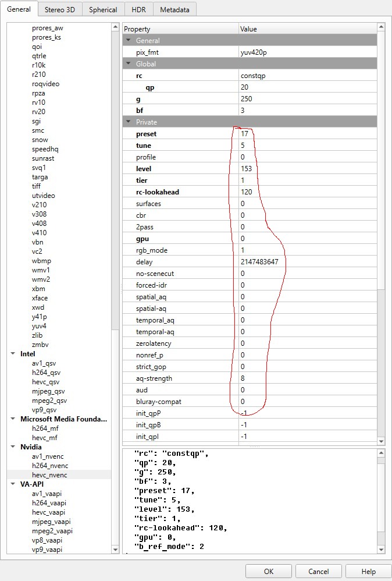This screenshot has width=392, height=581.
Task: Collapse the Intel encoder group
Action: pos(13,354)
